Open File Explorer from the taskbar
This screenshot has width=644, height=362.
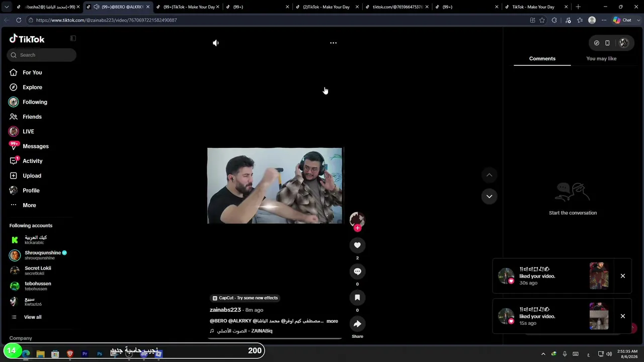[41, 354]
